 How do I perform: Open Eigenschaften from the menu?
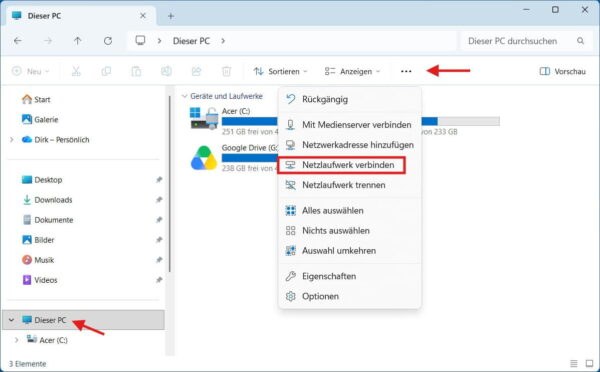(350, 276)
